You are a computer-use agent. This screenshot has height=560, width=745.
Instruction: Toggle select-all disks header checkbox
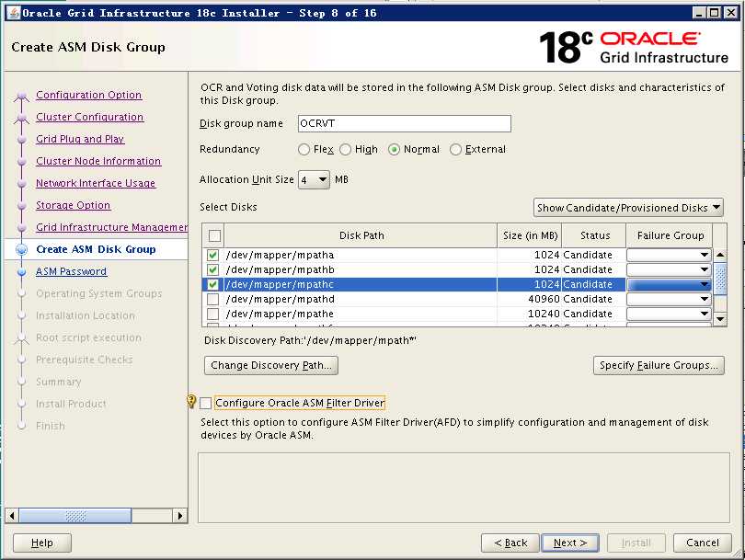click(214, 235)
